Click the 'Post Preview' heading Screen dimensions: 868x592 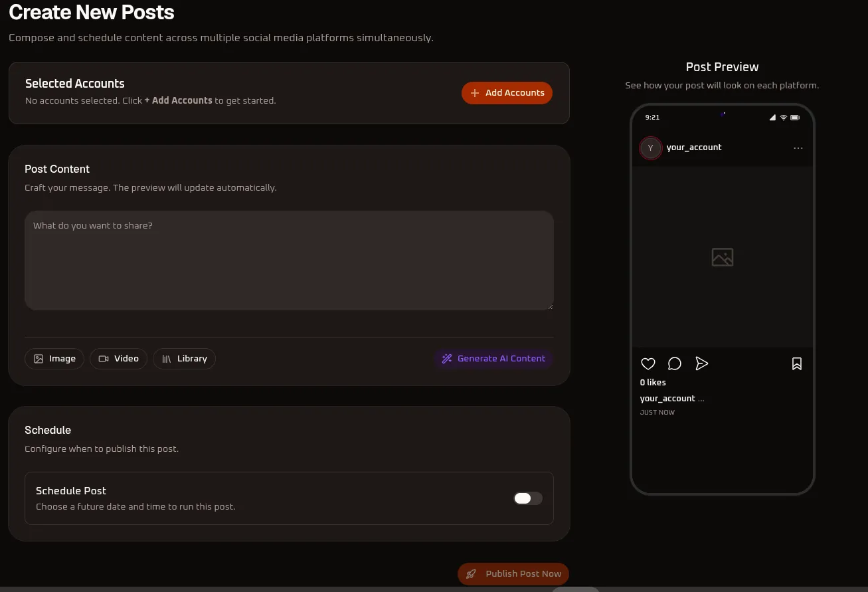(x=722, y=67)
